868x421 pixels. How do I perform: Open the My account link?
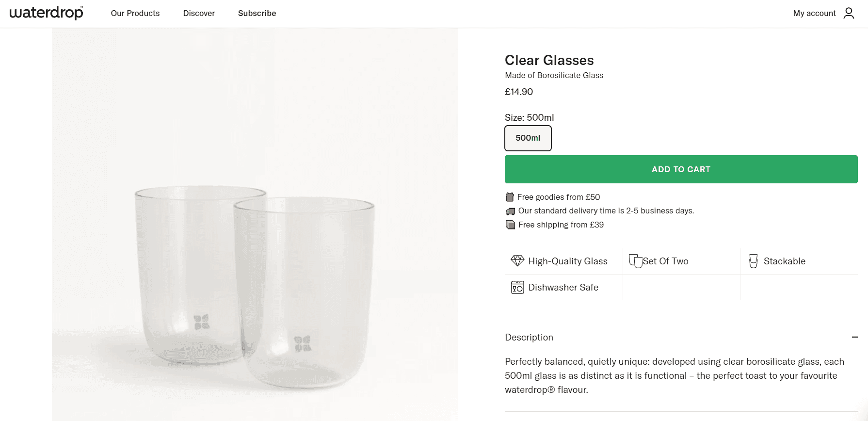tap(814, 14)
